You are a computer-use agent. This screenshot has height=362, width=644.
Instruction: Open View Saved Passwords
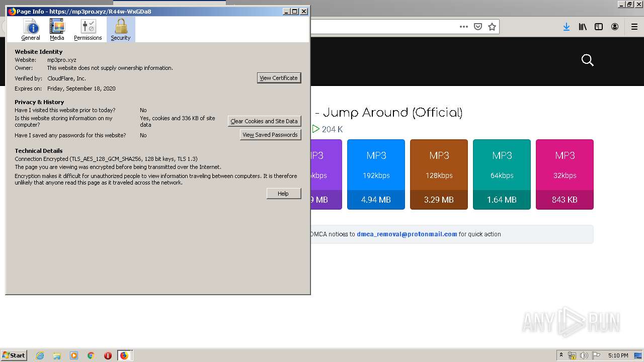270,135
